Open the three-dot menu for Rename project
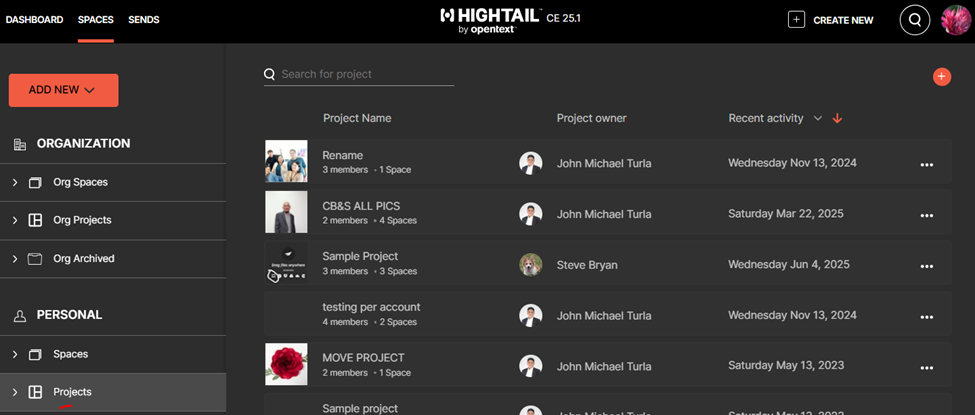The width and height of the screenshot is (975, 415). pyautogui.click(x=926, y=164)
